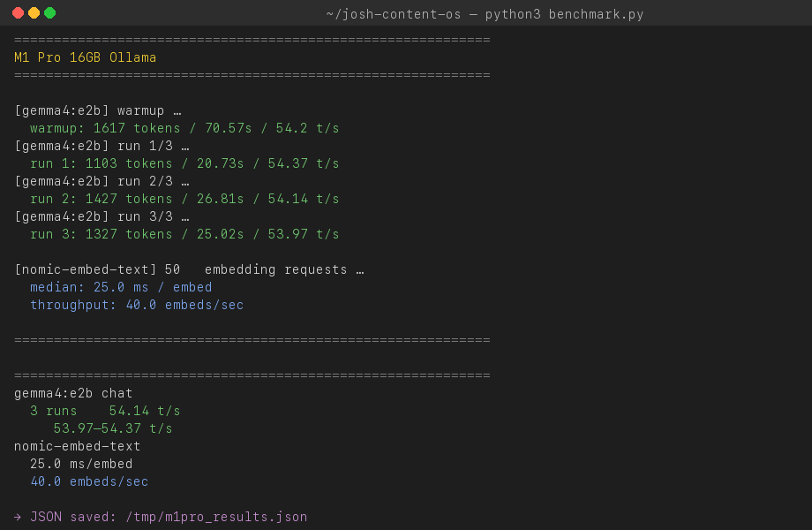Image resolution: width=812 pixels, height=530 pixels.
Task: Click the 'nomic-embed-text' summary heading
Action: point(77,446)
